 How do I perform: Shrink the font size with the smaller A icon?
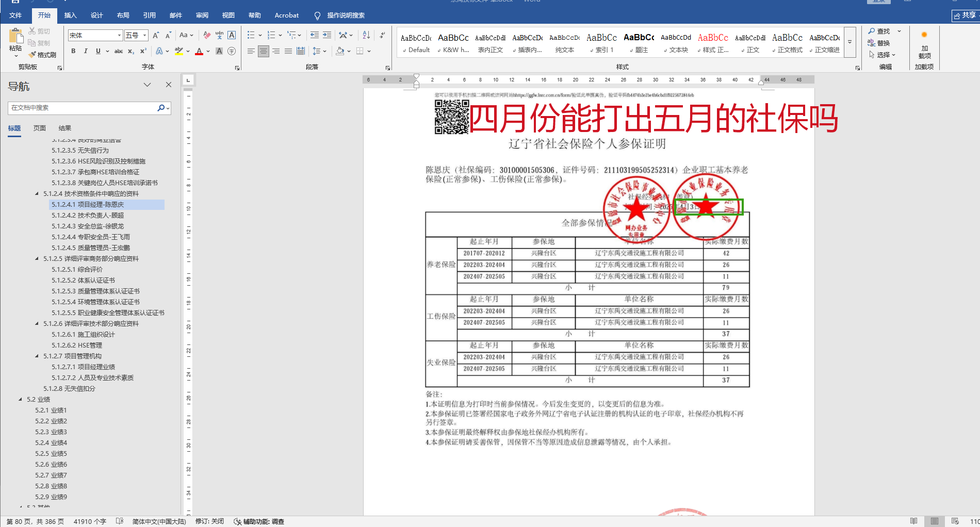click(x=168, y=35)
